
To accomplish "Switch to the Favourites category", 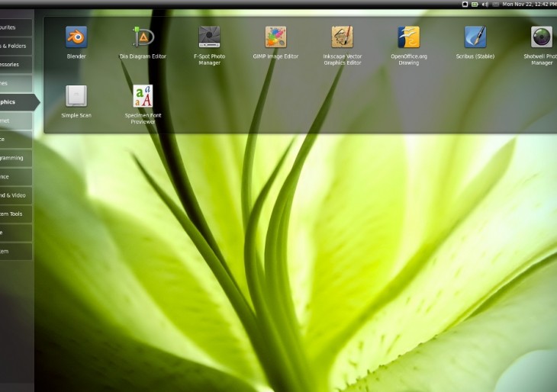I will (15, 27).
